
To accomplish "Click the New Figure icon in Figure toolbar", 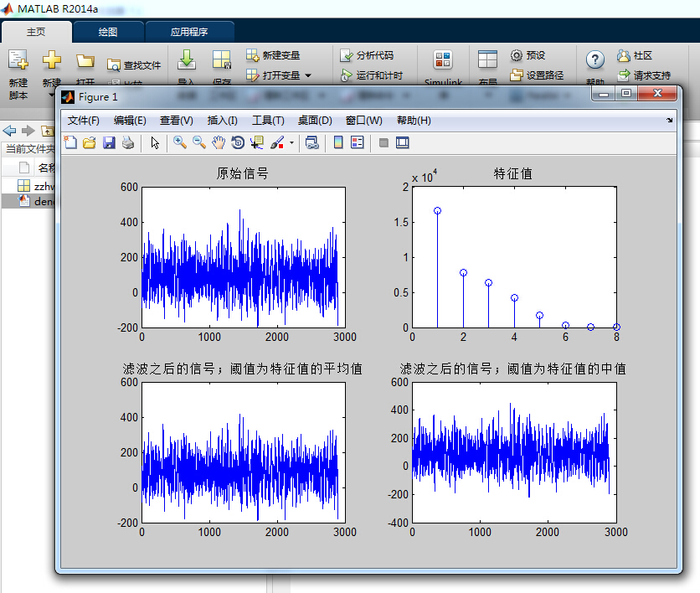I will point(70,143).
